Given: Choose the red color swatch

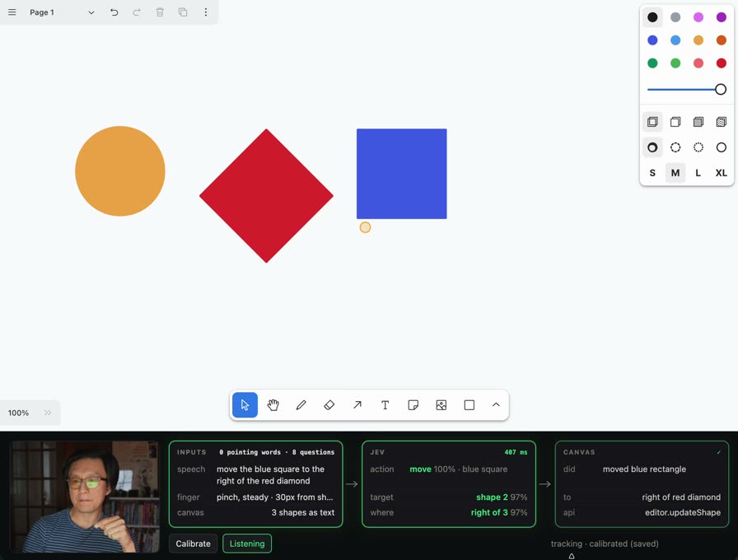Looking at the screenshot, I should pyautogui.click(x=721, y=63).
